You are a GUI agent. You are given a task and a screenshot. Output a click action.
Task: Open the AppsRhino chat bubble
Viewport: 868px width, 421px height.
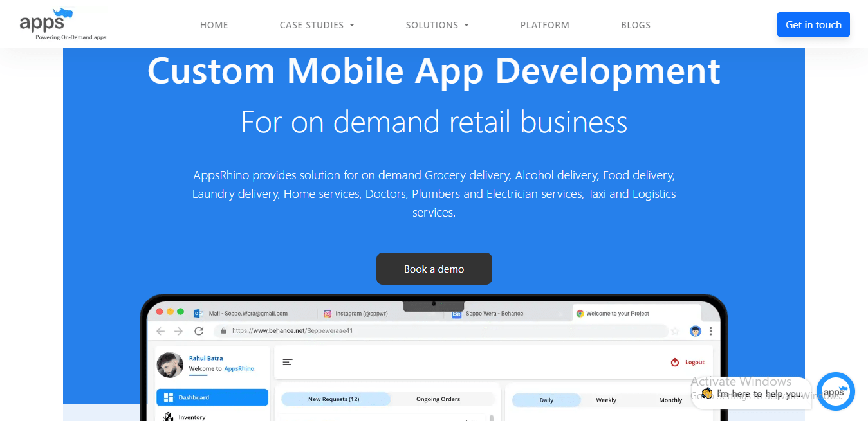pos(836,391)
